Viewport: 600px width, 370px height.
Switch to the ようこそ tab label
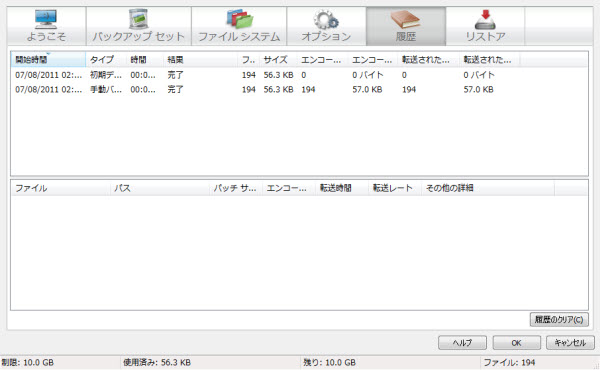46,37
